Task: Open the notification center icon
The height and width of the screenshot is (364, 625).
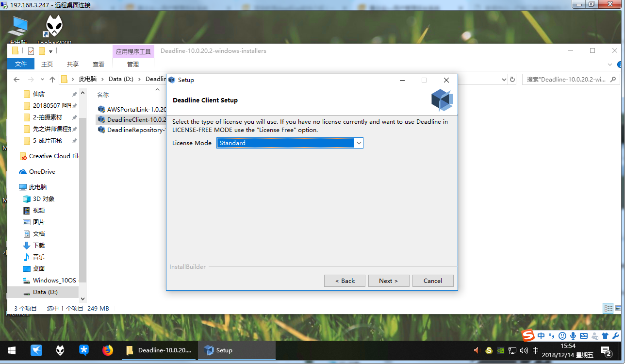Action: (x=606, y=350)
